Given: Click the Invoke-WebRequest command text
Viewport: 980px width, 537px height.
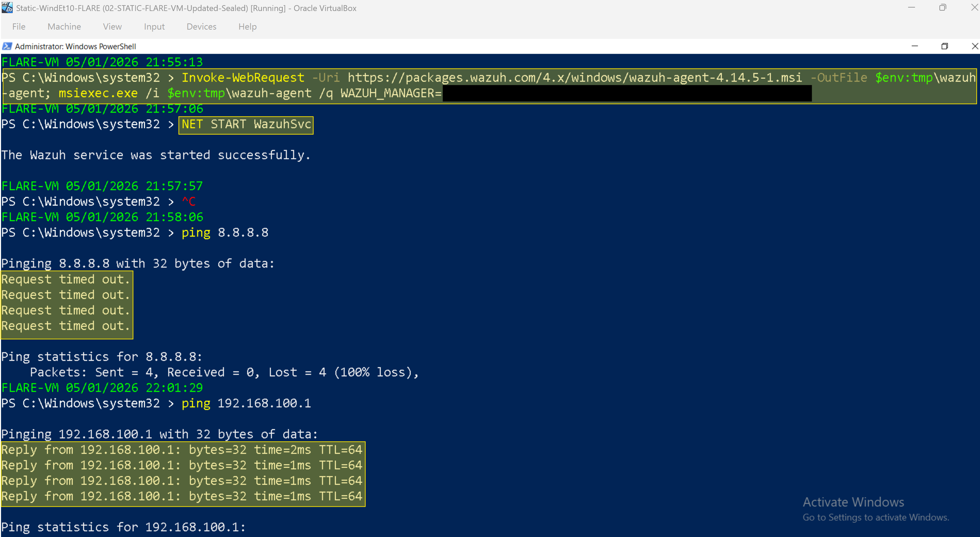Looking at the screenshot, I should pos(243,78).
